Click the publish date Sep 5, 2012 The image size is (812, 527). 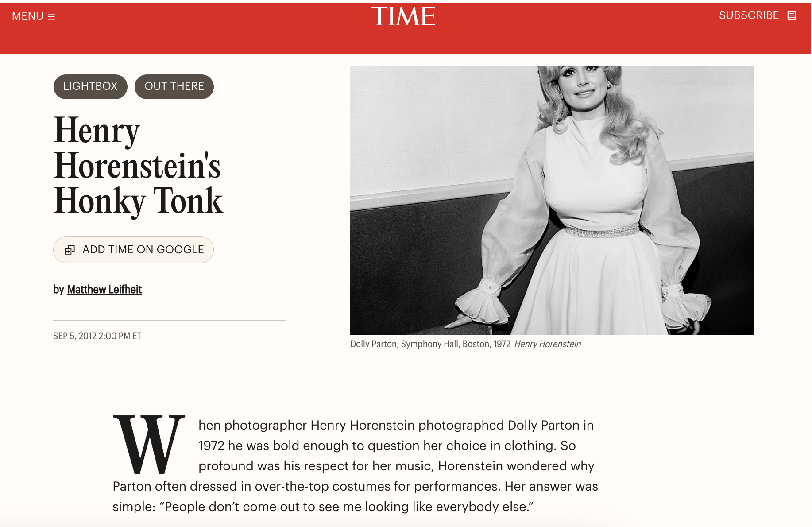(97, 336)
